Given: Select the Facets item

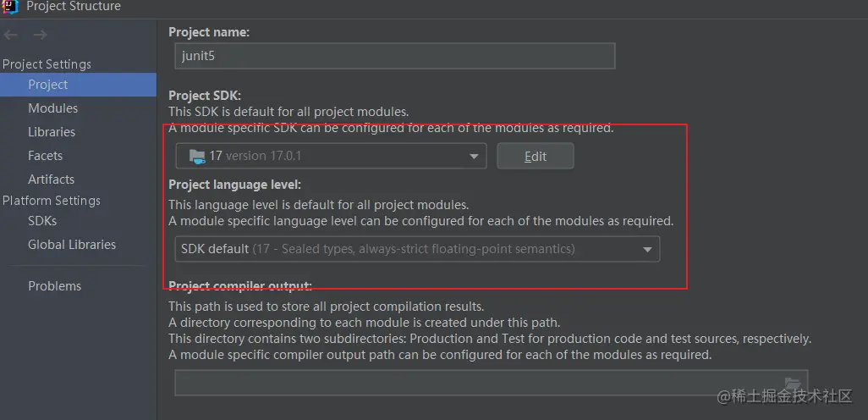Looking at the screenshot, I should [x=45, y=156].
